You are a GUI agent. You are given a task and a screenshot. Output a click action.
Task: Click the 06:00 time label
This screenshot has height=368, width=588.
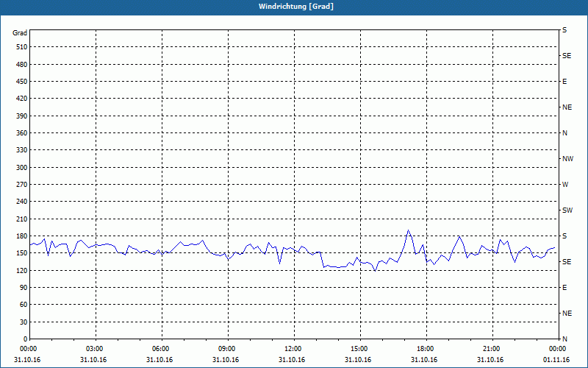(x=160, y=349)
